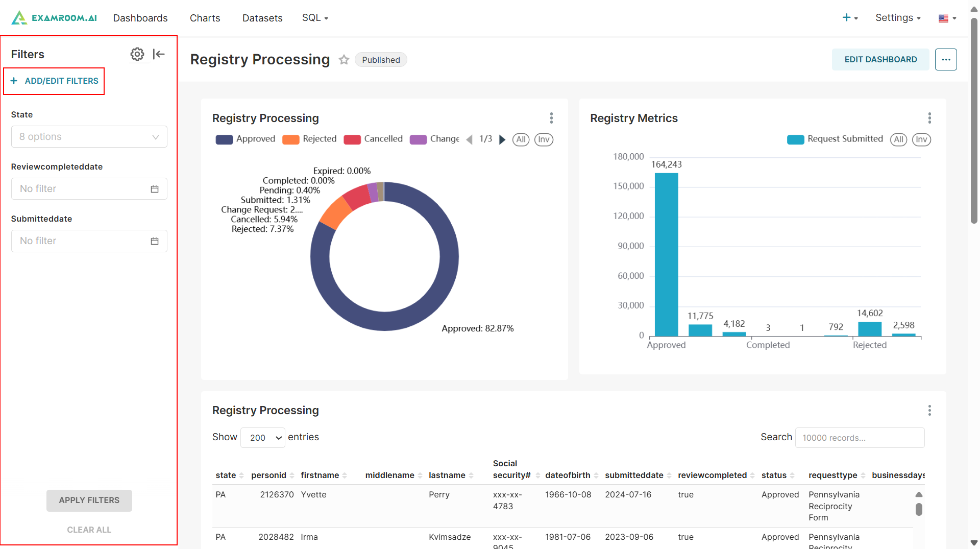The width and height of the screenshot is (980, 549).
Task: Click the table Search records field
Action: tap(860, 438)
